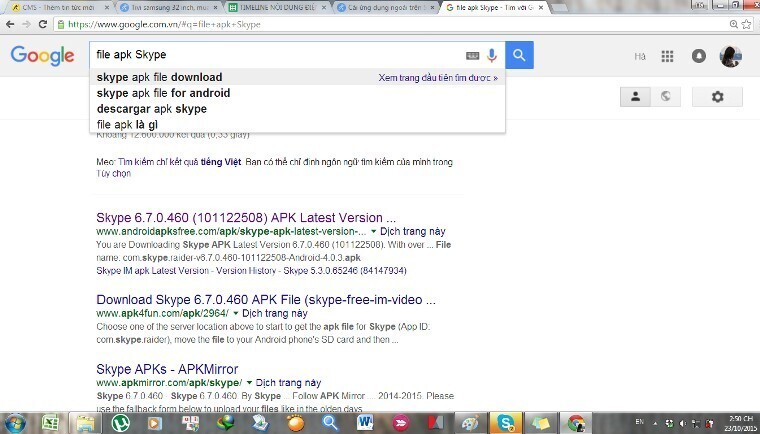Open media player icon in taskbar

click(155, 423)
